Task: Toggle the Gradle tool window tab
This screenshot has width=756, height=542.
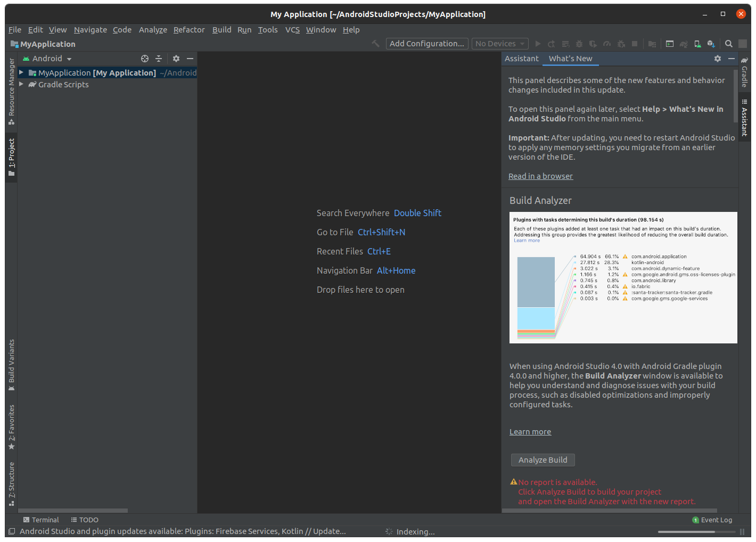Action: pos(744,72)
